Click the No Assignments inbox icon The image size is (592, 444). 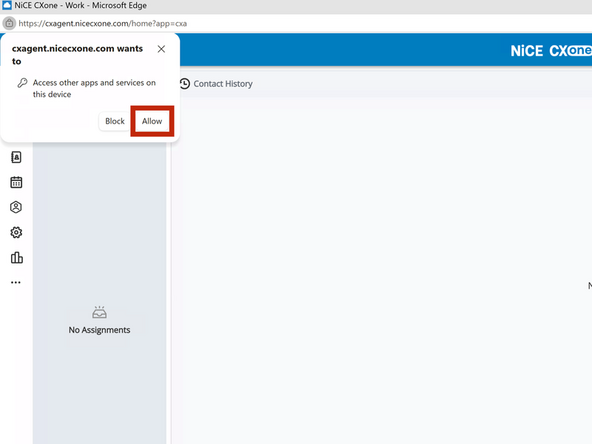[99, 312]
